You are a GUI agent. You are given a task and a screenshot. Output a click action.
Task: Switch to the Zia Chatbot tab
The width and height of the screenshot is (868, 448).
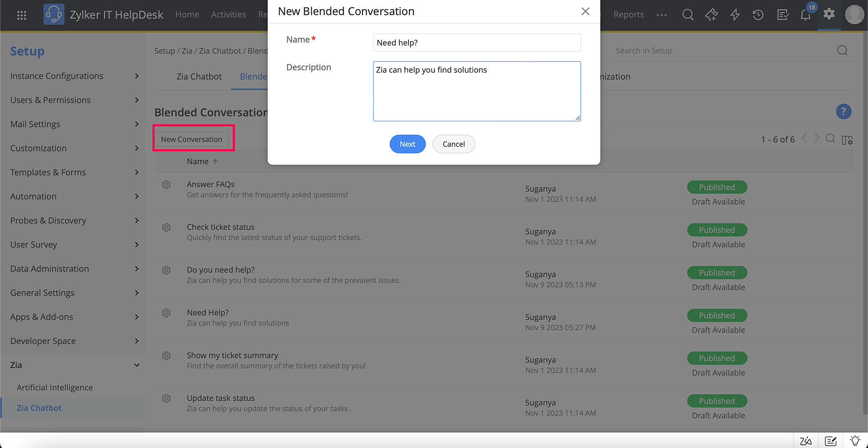point(199,76)
